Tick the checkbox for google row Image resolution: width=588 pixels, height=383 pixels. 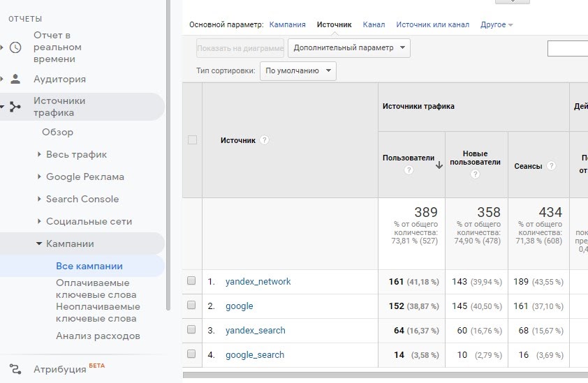click(x=192, y=306)
